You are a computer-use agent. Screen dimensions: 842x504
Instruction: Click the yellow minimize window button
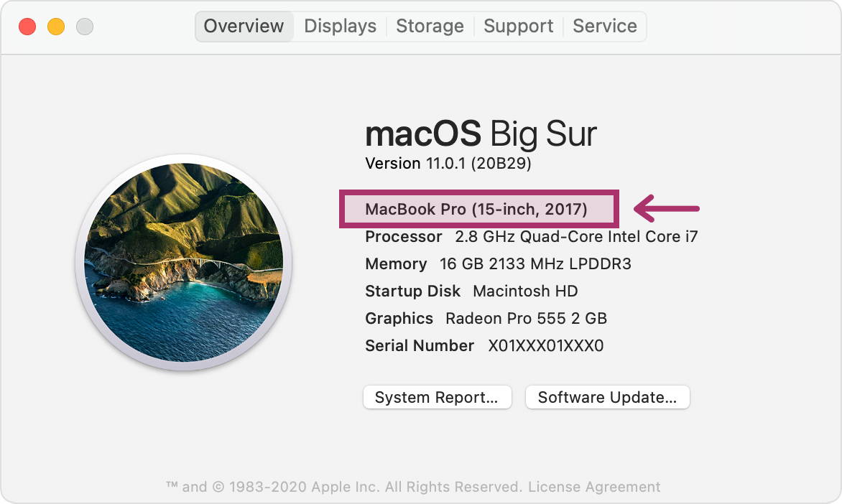pyautogui.click(x=56, y=27)
